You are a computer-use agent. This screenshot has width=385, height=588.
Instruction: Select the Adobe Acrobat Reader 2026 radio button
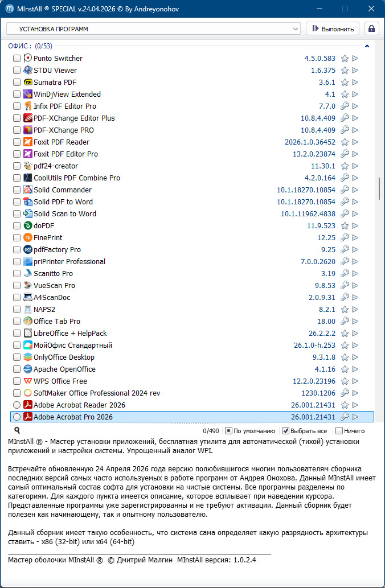[17, 405]
